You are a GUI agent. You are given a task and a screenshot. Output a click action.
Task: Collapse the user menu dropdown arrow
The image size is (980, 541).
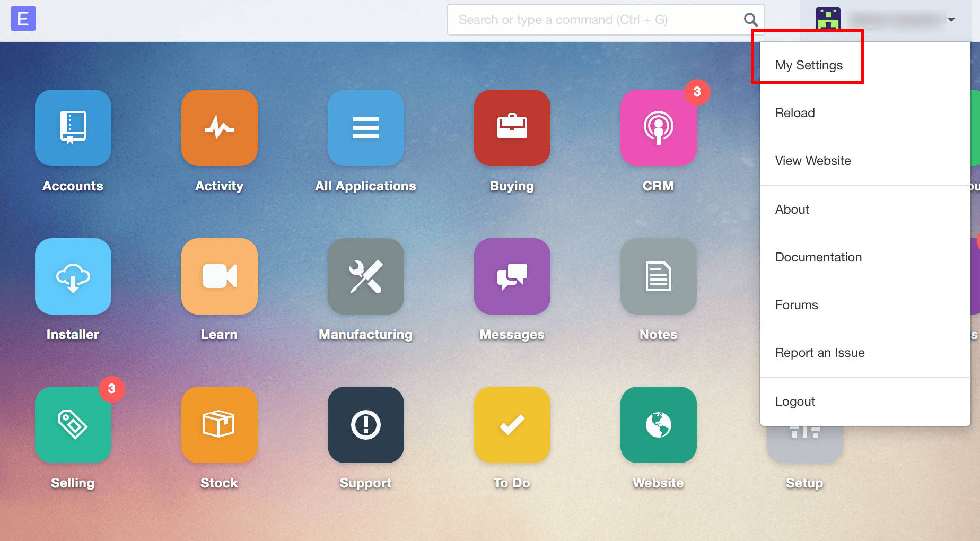tap(951, 20)
